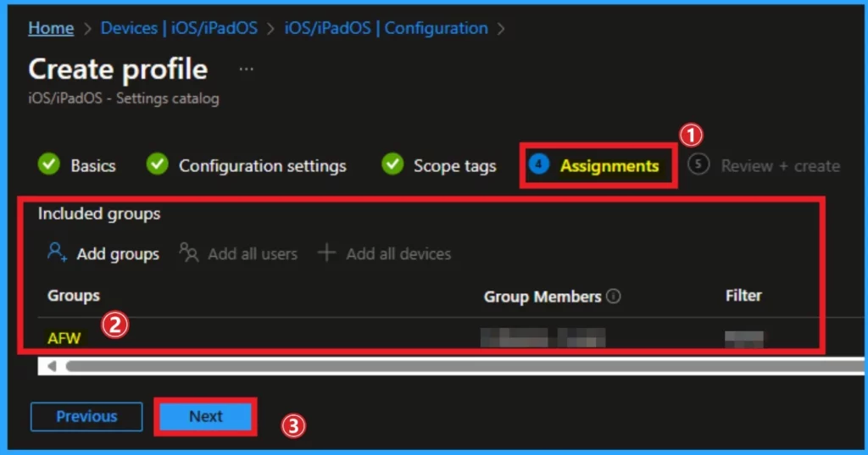The width and height of the screenshot is (868, 455).
Task: Click Add all devices
Action: [x=398, y=253]
